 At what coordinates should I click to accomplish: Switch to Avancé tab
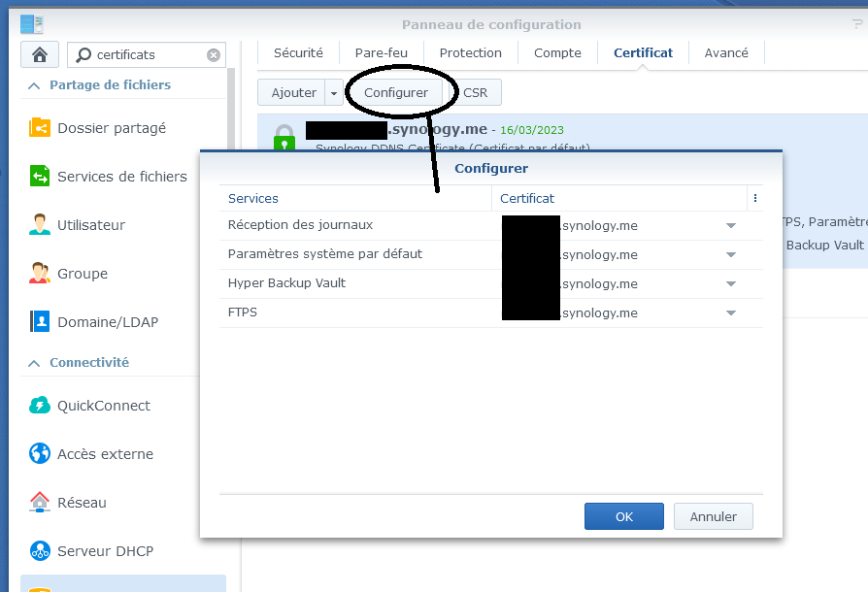726,53
